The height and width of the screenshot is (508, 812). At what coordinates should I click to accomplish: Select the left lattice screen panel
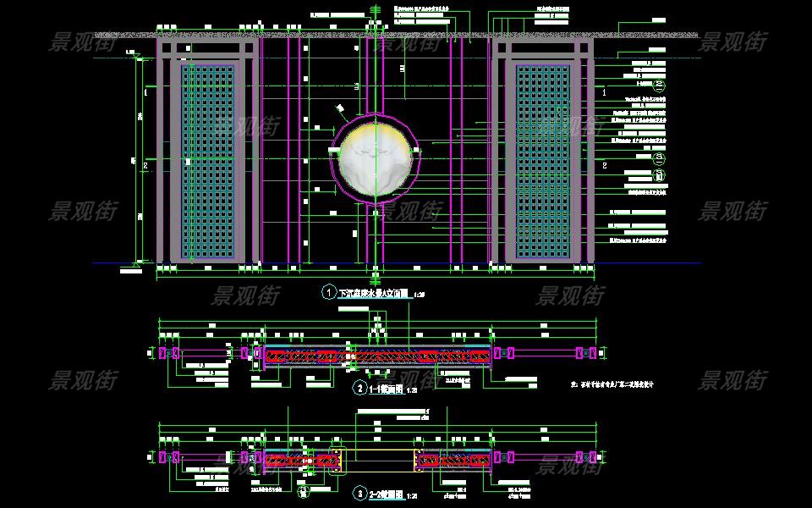point(208,161)
